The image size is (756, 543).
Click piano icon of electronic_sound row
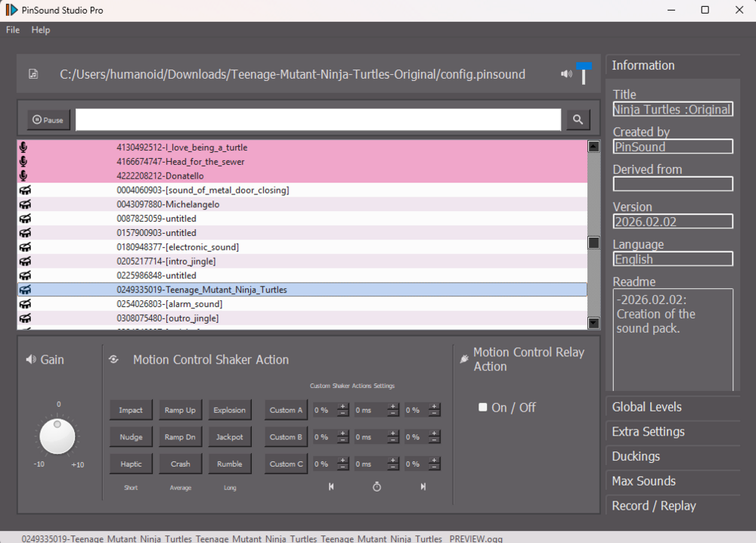point(25,247)
